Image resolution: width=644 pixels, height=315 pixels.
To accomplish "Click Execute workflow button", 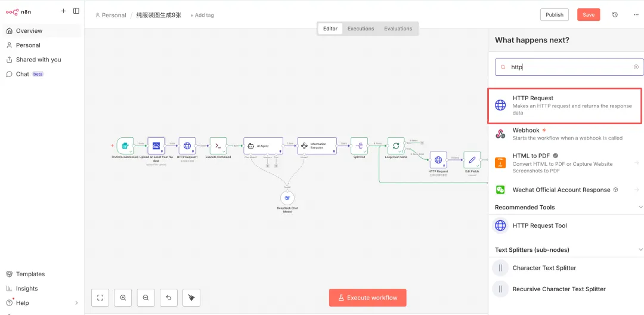I will coord(367,298).
